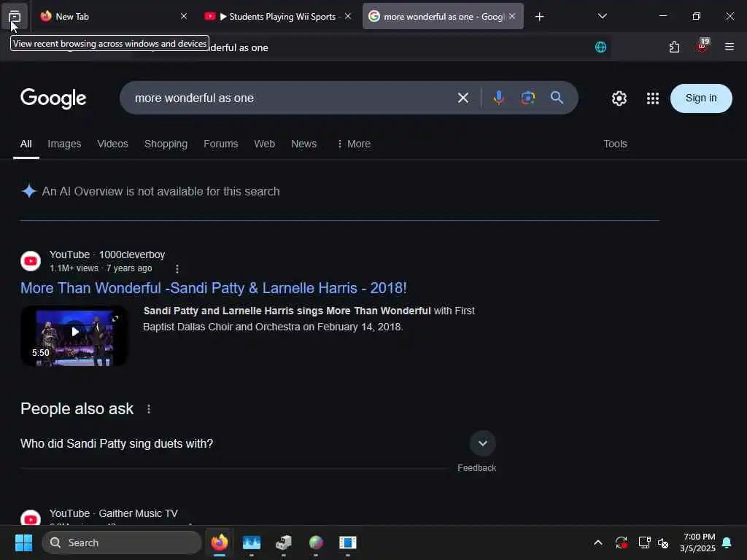
Task: Click the network display tray icon
Action: click(x=645, y=542)
